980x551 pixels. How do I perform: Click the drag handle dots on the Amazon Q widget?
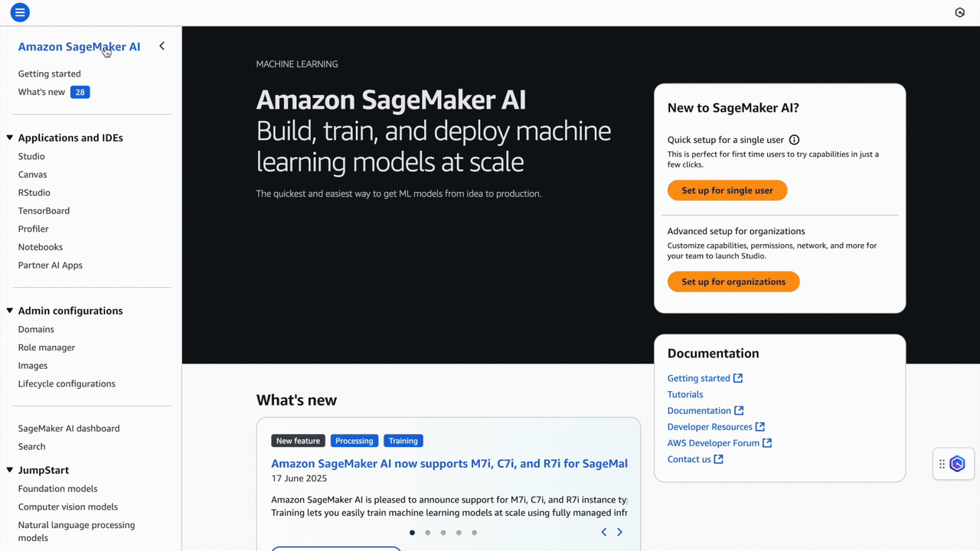(942, 464)
